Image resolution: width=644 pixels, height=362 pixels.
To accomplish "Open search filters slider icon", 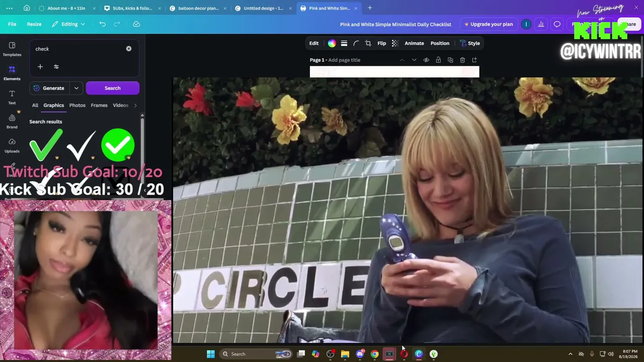I will pyautogui.click(x=56, y=67).
